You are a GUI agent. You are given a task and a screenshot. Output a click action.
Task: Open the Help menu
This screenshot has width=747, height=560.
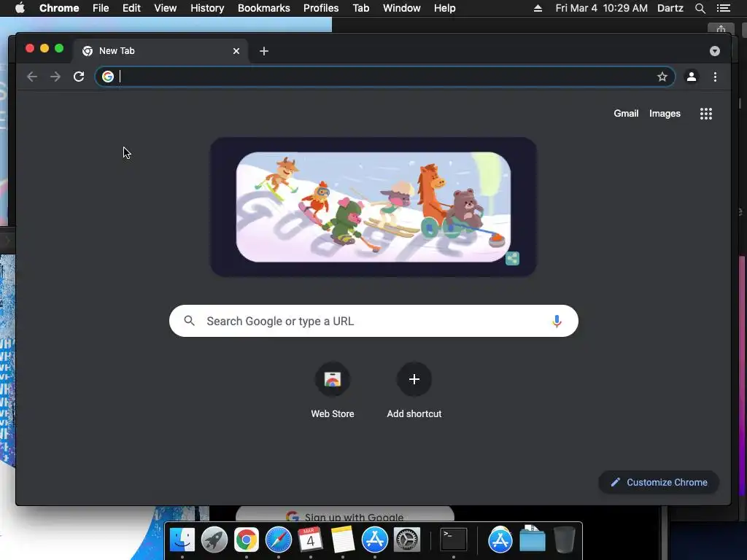tap(444, 8)
